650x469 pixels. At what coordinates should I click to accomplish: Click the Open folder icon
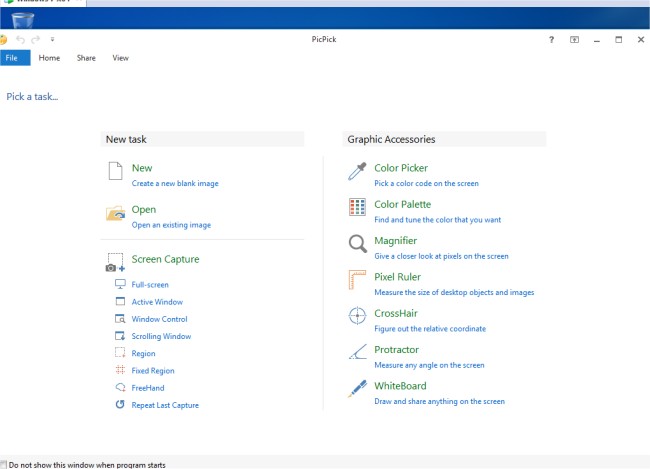tap(115, 213)
